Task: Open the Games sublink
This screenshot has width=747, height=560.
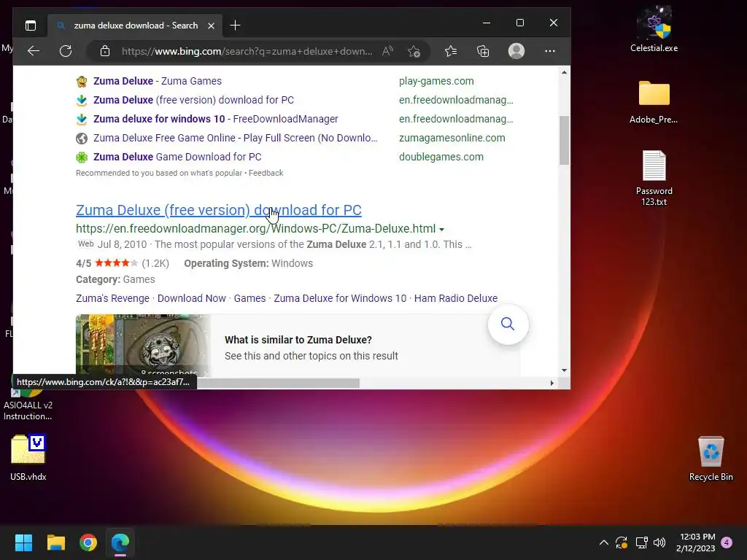Action: point(249,298)
